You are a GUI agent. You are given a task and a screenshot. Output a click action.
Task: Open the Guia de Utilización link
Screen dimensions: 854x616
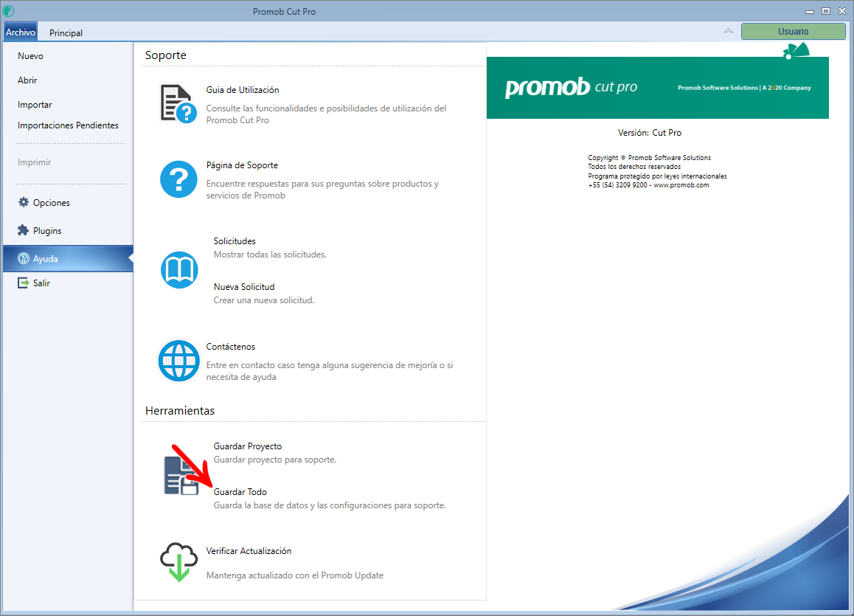point(243,90)
